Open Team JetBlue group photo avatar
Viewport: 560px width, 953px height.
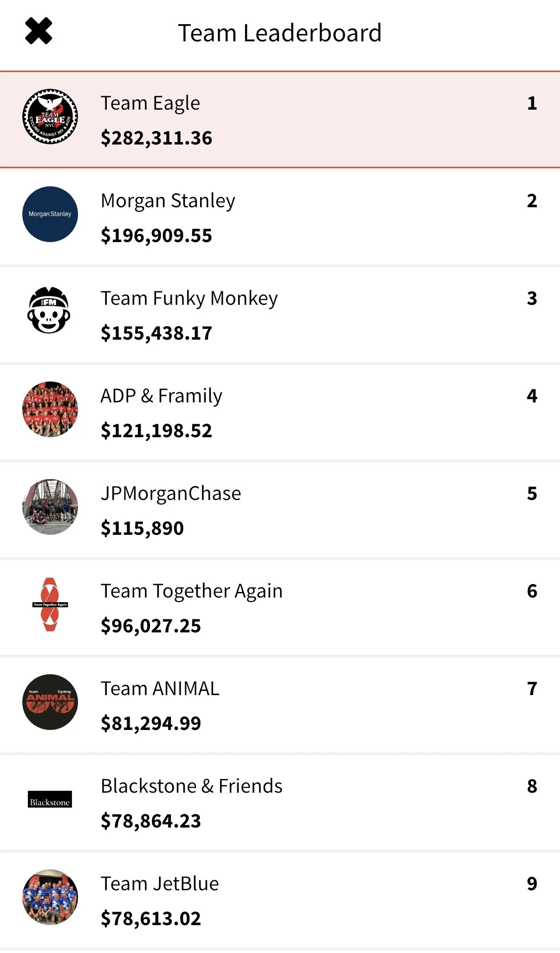(50, 897)
